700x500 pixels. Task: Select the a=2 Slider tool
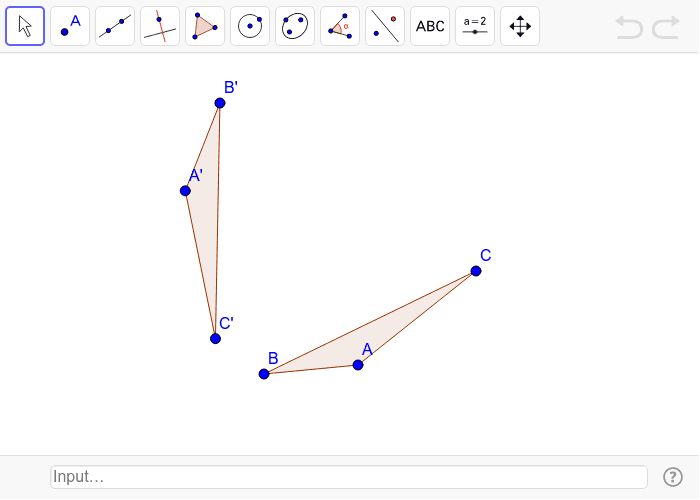pyautogui.click(x=475, y=26)
